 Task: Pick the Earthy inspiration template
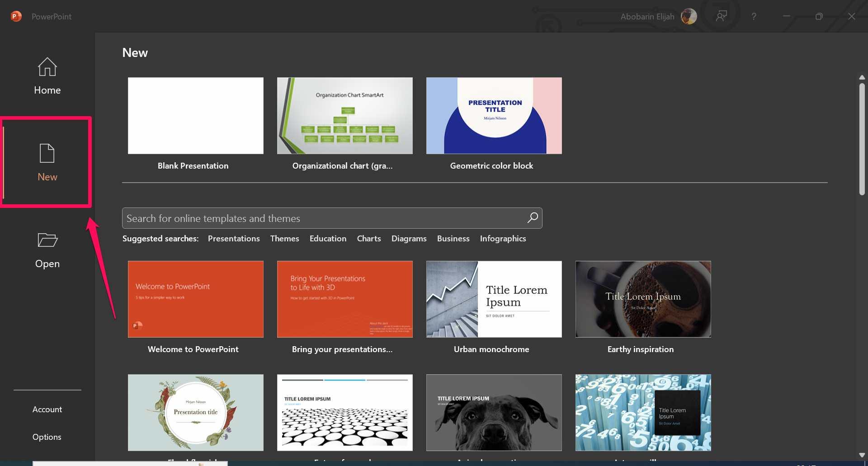(x=643, y=299)
